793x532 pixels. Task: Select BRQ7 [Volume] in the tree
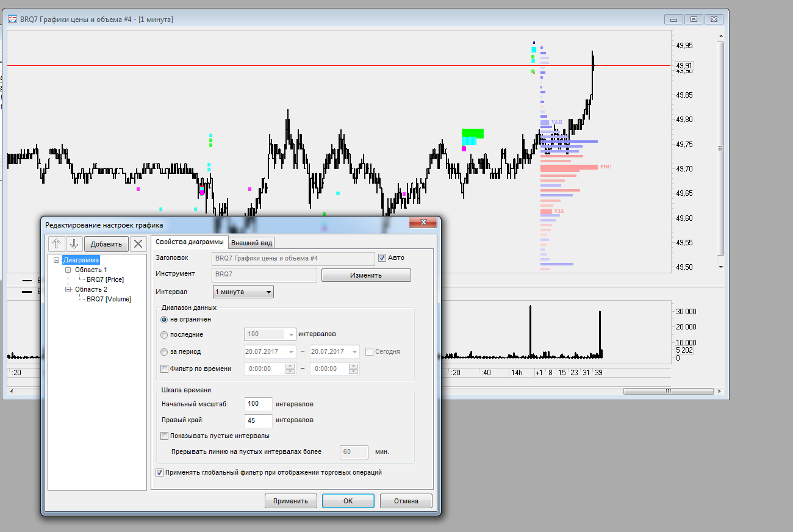109,299
